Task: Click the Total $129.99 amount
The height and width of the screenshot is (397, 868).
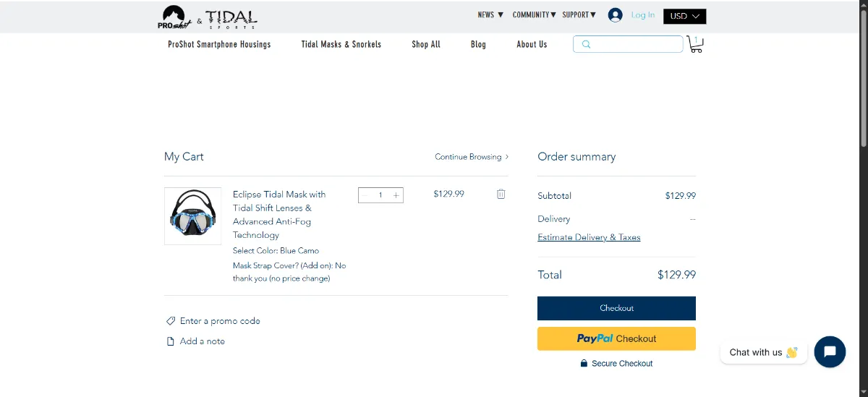Action: 676,275
